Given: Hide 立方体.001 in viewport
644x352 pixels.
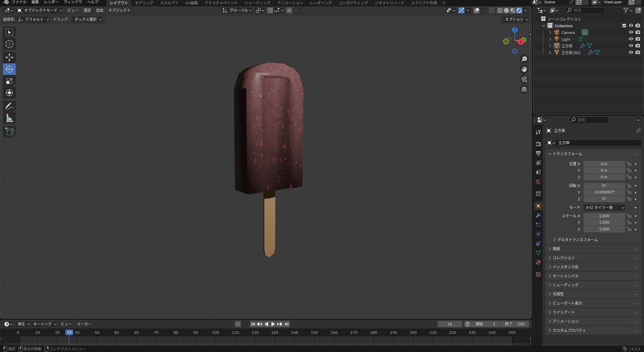Looking at the screenshot, I should coord(631,53).
